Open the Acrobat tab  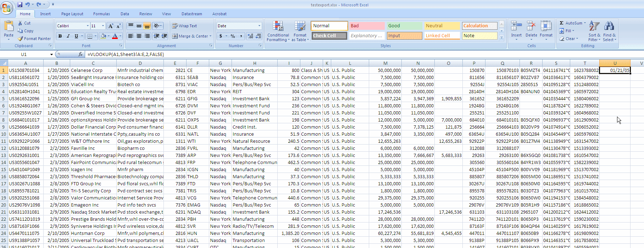[220, 14]
